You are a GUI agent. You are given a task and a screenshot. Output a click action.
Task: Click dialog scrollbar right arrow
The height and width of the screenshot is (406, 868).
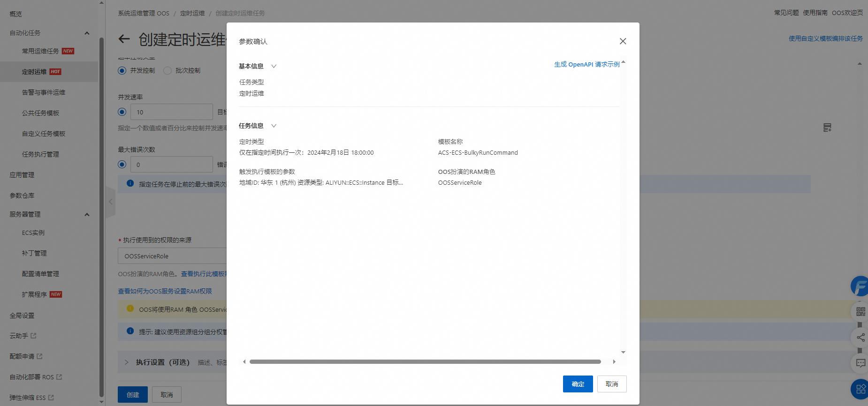[614, 362]
